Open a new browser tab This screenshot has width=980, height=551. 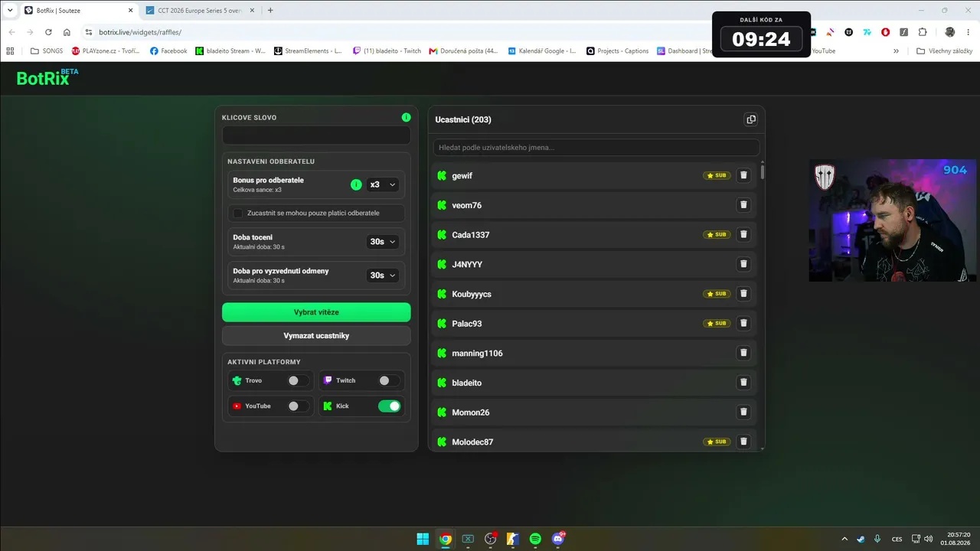[270, 11]
